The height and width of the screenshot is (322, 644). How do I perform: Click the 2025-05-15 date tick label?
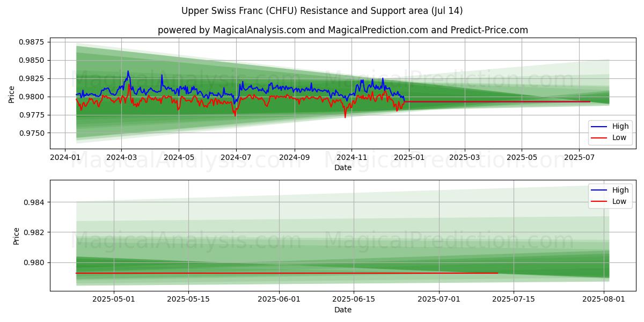tap(188, 300)
